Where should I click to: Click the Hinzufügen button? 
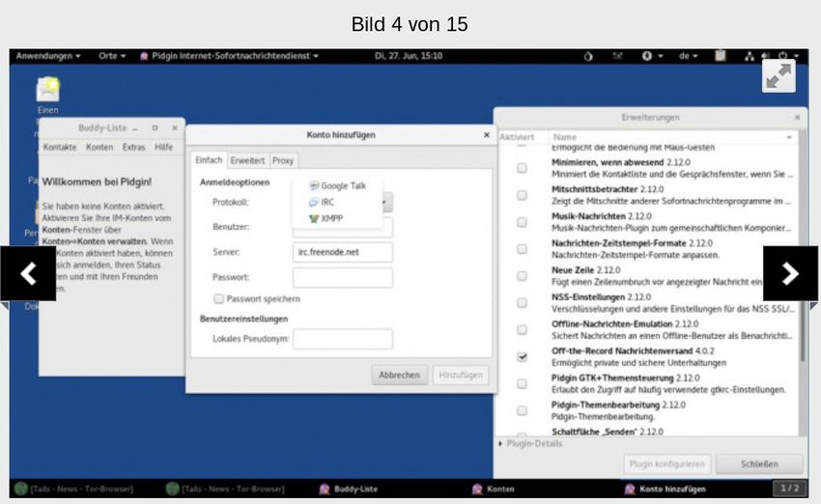tap(461, 375)
